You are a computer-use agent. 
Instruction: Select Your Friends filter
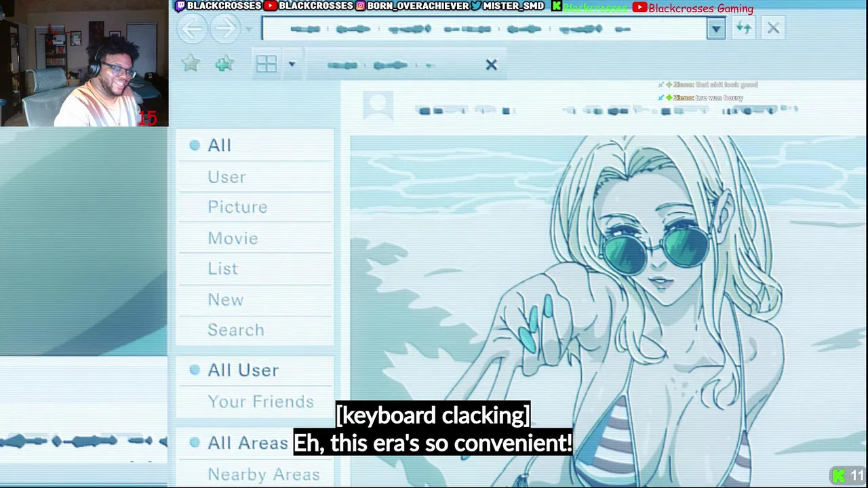[260, 401]
